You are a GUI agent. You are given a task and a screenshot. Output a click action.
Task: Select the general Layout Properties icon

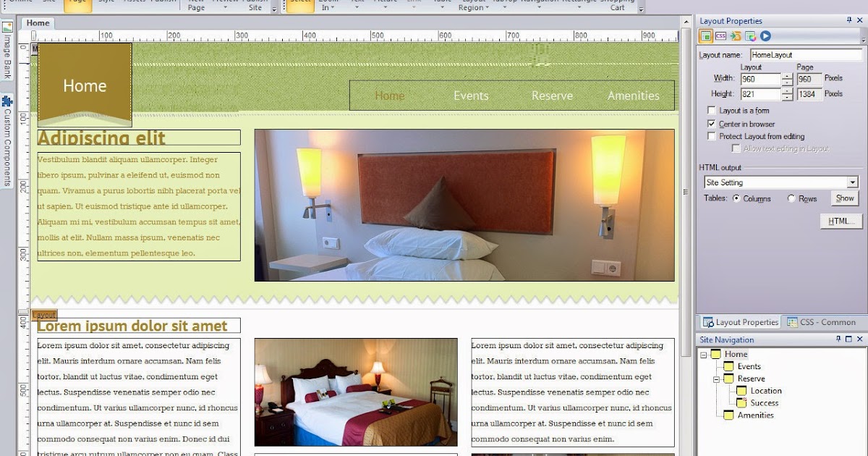click(x=706, y=36)
